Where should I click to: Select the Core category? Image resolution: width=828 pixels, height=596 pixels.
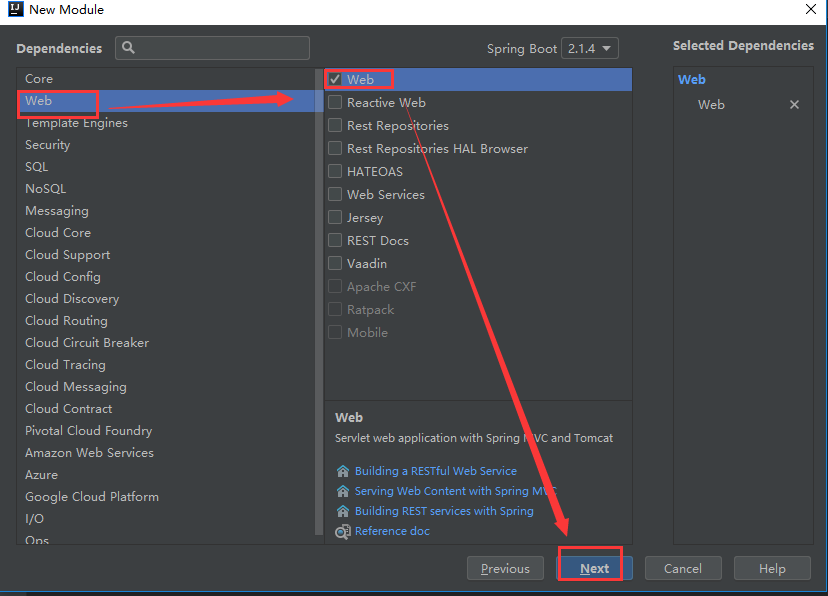pos(166,79)
